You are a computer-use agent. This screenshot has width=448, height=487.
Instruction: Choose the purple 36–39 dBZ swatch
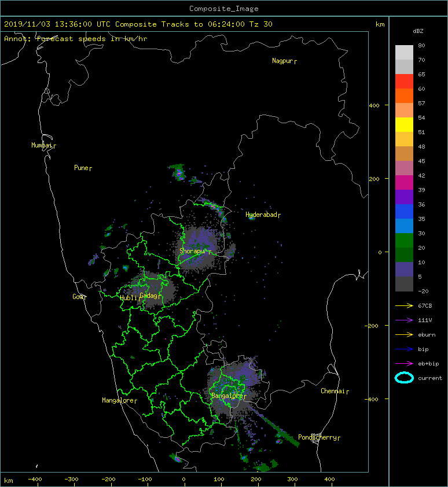click(x=404, y=197)
